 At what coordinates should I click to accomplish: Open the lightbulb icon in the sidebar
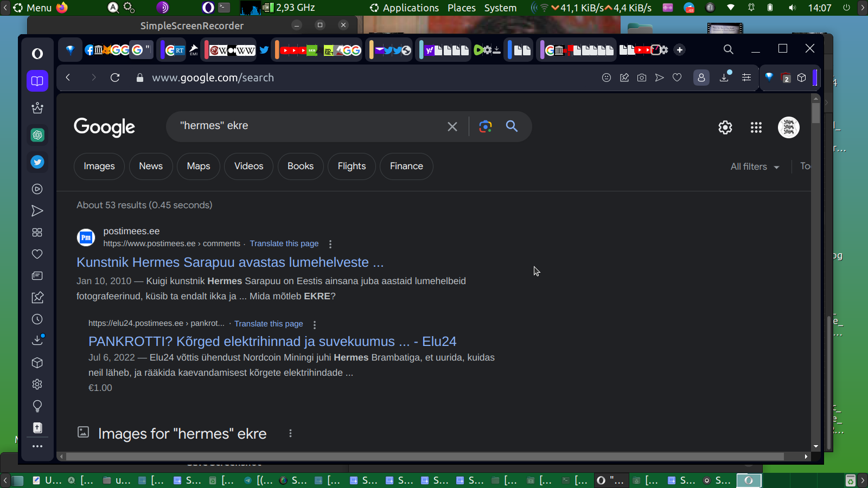37,406
